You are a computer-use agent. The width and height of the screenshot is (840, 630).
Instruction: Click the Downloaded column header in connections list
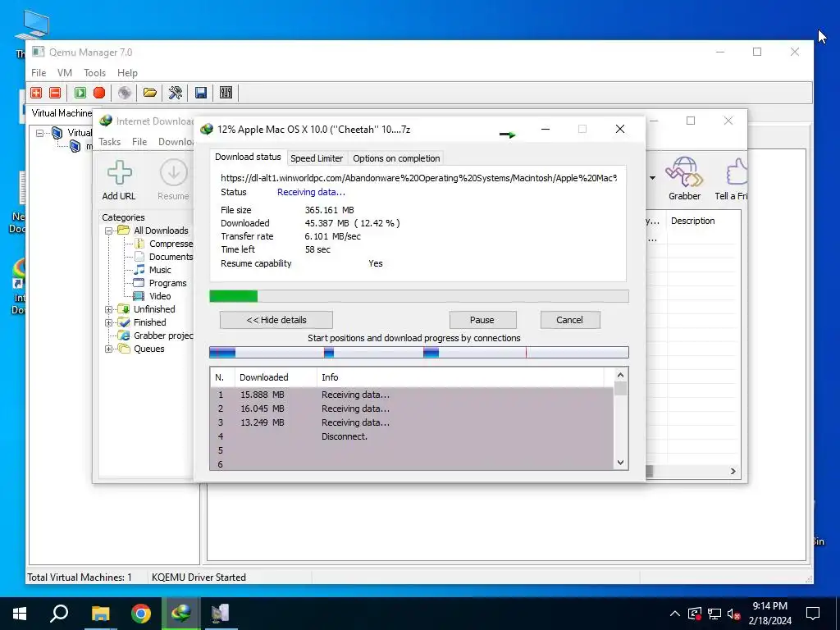point(276,377)
